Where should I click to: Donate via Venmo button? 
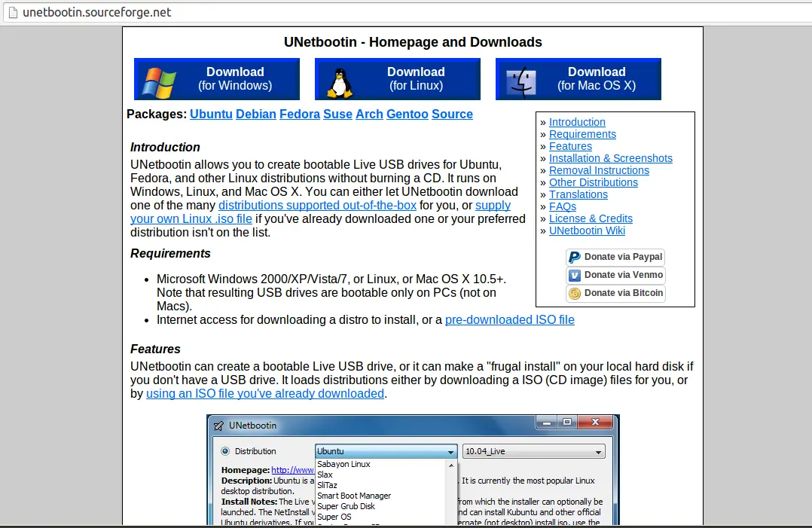click(x=615, y=276)
